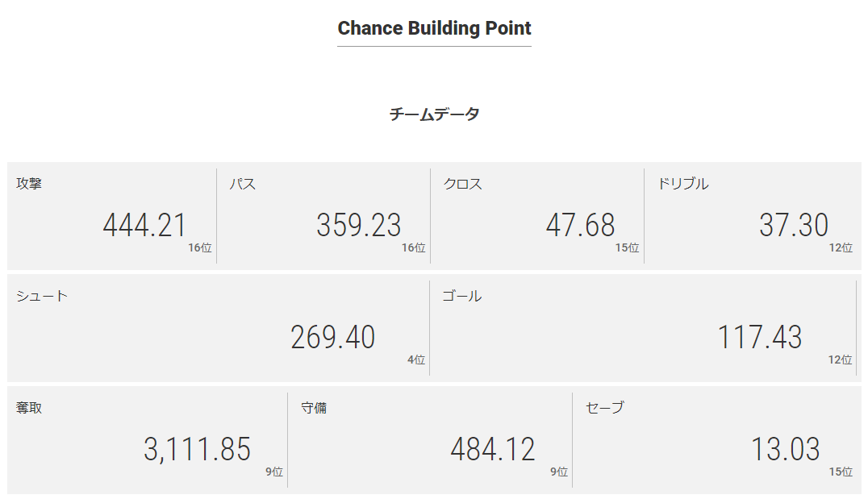868x503 pixels.
Task: Click the 47.68 cross value
Action: point(580,225)
